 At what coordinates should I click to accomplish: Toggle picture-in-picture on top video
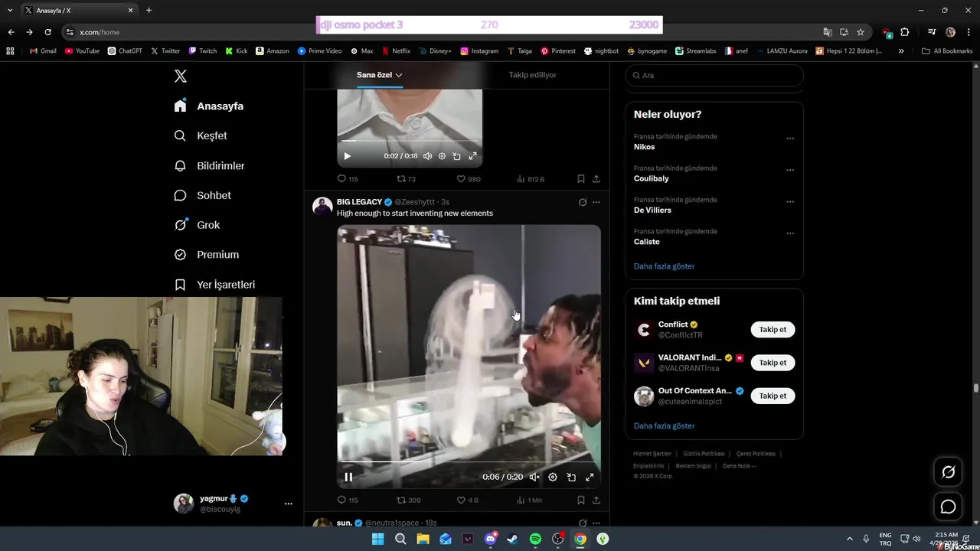coord(456,156)
